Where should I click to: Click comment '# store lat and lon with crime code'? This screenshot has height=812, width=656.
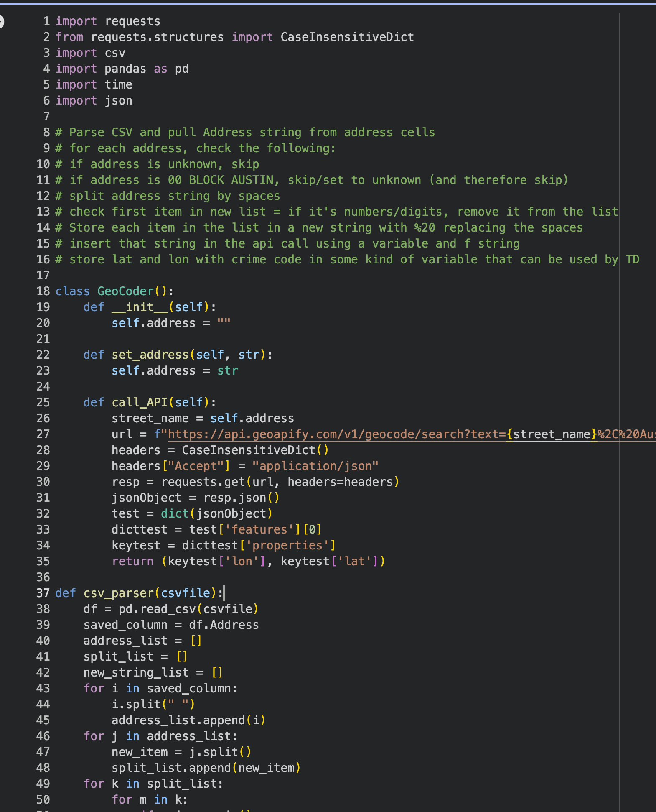[x=347, y=260]
